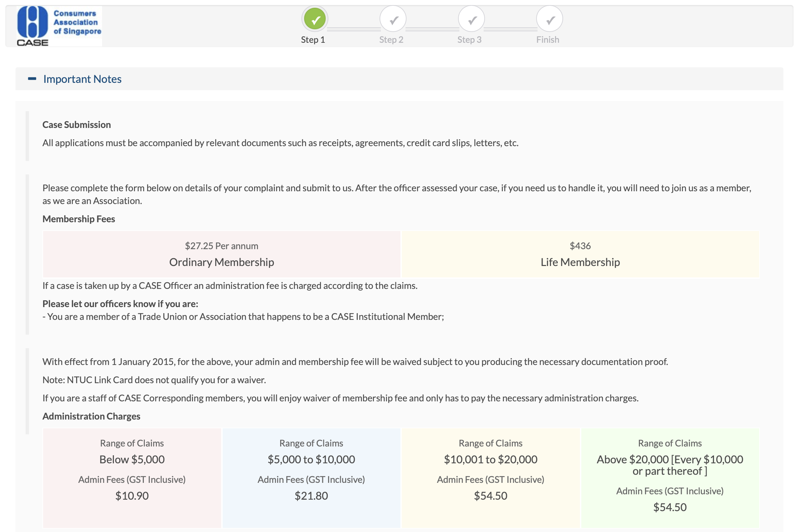The image size is (812, 532).
Task: Click the Finish label
Action: pyautogui.click(x=547, y=40)
